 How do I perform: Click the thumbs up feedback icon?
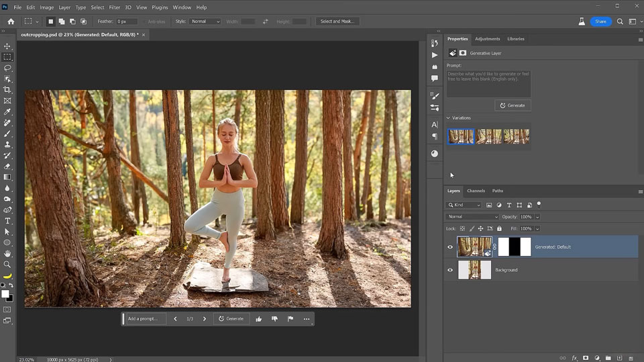coord(259,319)
